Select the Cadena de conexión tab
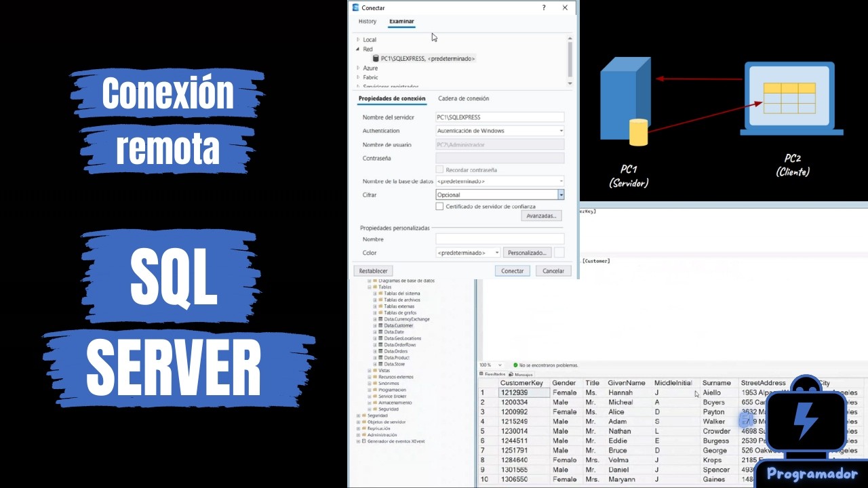The height and width of the screenshot is (488, 868). pyautogui.click(x=463, y=99)
